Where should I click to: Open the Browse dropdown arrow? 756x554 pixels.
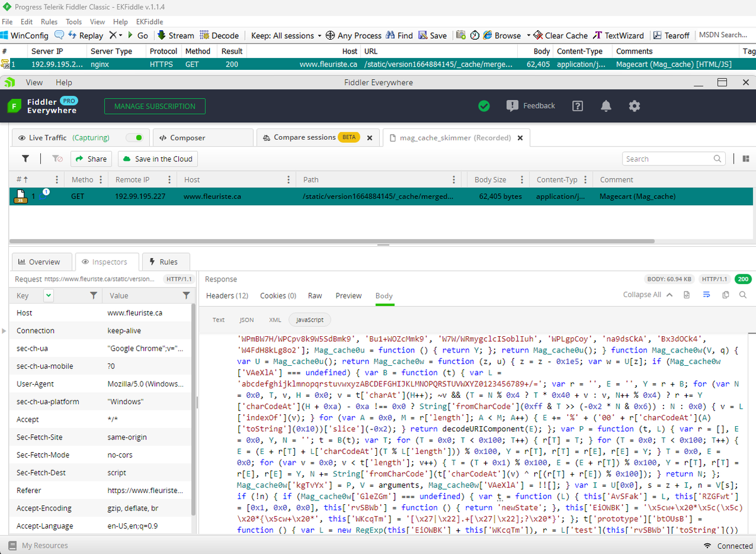[529, 35]
